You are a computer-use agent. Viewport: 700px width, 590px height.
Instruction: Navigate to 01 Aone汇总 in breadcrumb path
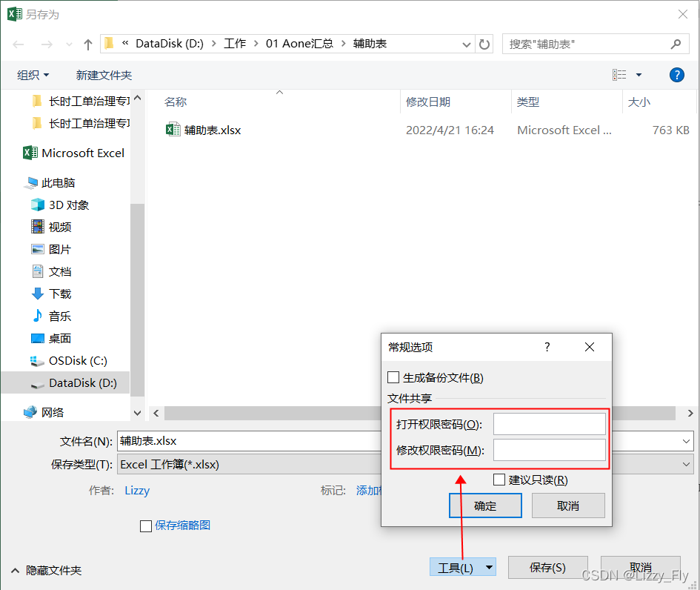(x=299, y=44)
